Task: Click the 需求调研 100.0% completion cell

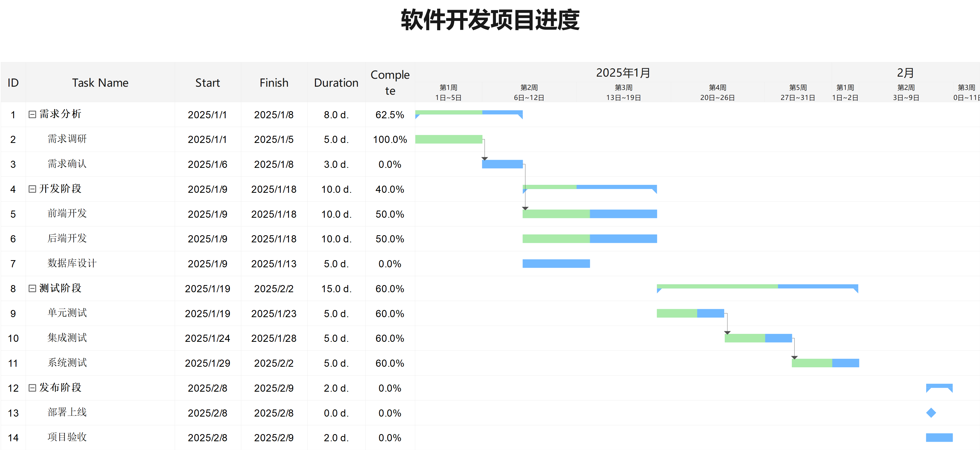Action: pos(390,139)
